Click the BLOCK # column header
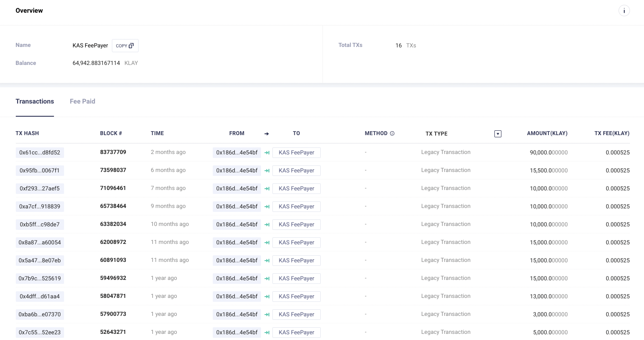Screen dimensions: 644x340 pyautogui.click(x=111, y=133)
